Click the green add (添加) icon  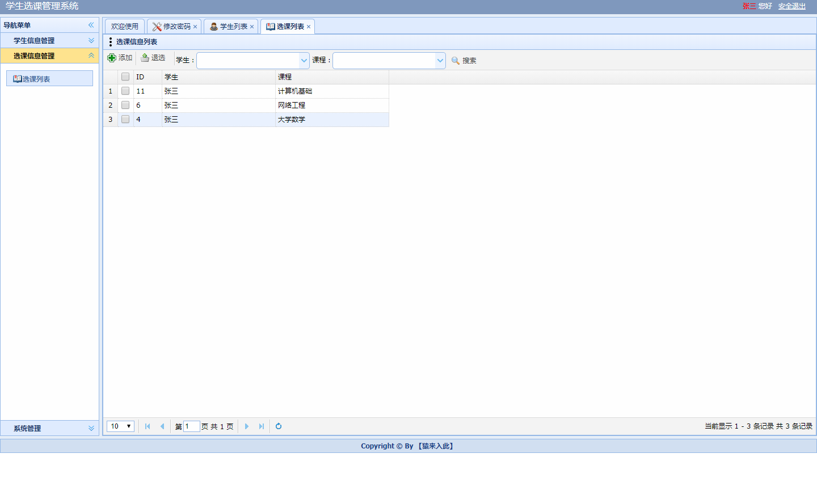pyautogui.click(x=112, y=58)
